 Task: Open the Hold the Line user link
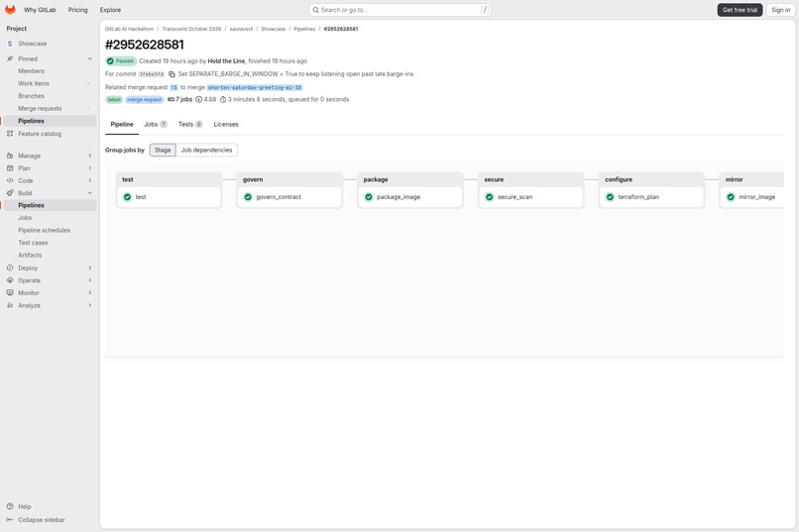click(x=226, y=61)
